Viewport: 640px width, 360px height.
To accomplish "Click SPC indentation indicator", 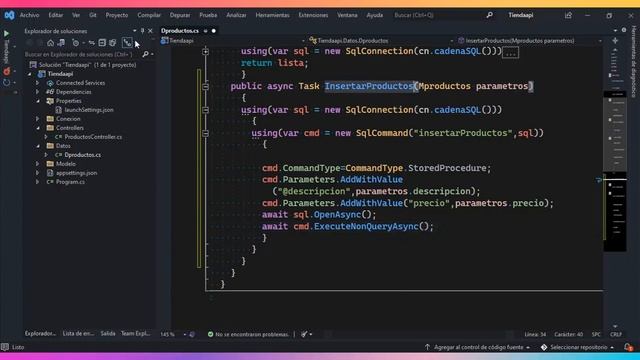I will tap(596, 334).
